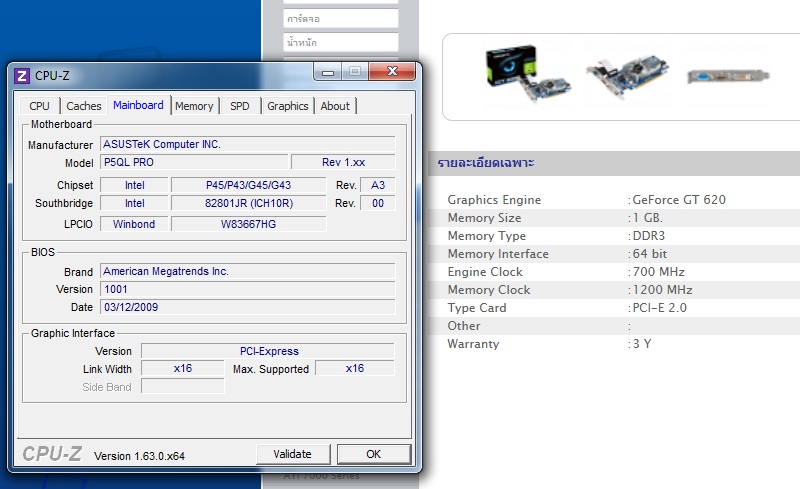This screenshot has width=800, height=489.
Task: Select the Mainboard tab
Action: tap(138, 105)
